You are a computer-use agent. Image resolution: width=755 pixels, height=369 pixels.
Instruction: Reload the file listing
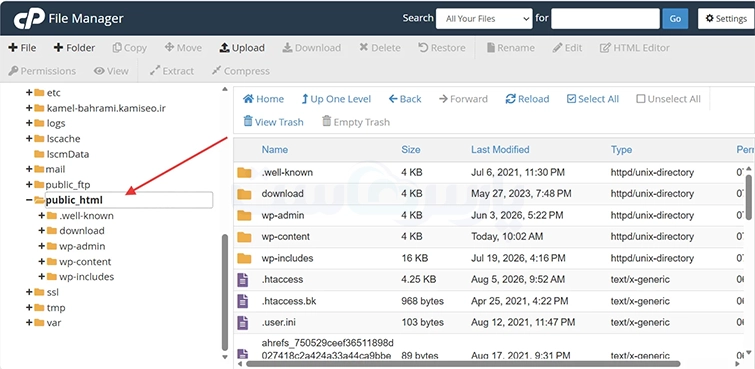tap(527, 99)
